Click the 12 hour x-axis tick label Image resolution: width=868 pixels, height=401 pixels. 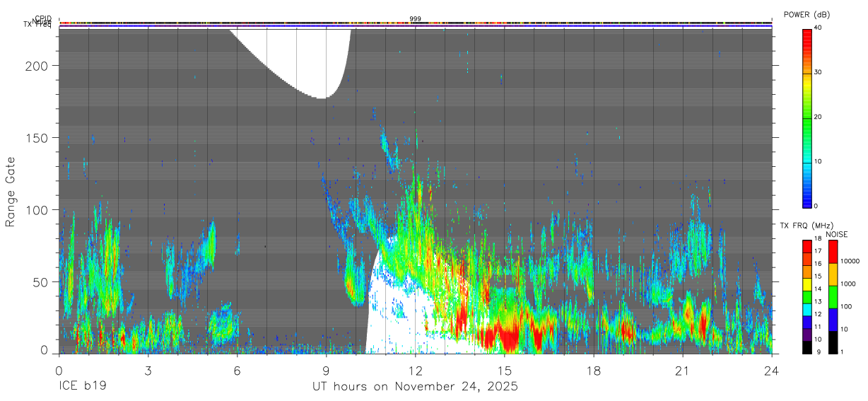click(x=416, y=371)
